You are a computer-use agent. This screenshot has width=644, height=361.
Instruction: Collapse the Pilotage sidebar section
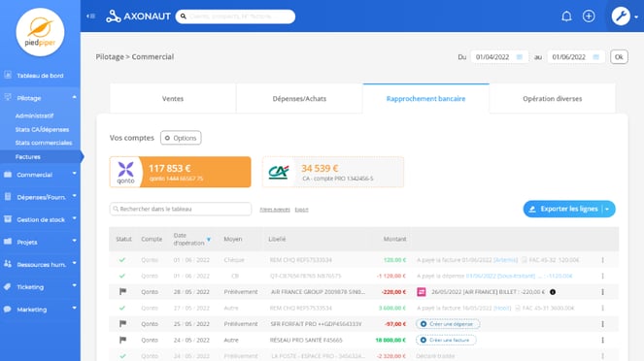pyautogui.click(x=75, y=97)
